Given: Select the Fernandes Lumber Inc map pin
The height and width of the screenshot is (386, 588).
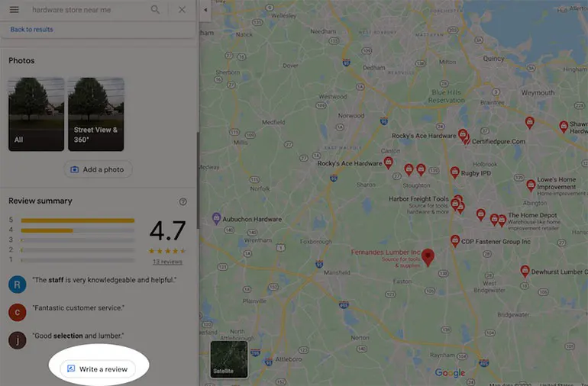Looking at the screenshot, I should click(x=428, y=257).
